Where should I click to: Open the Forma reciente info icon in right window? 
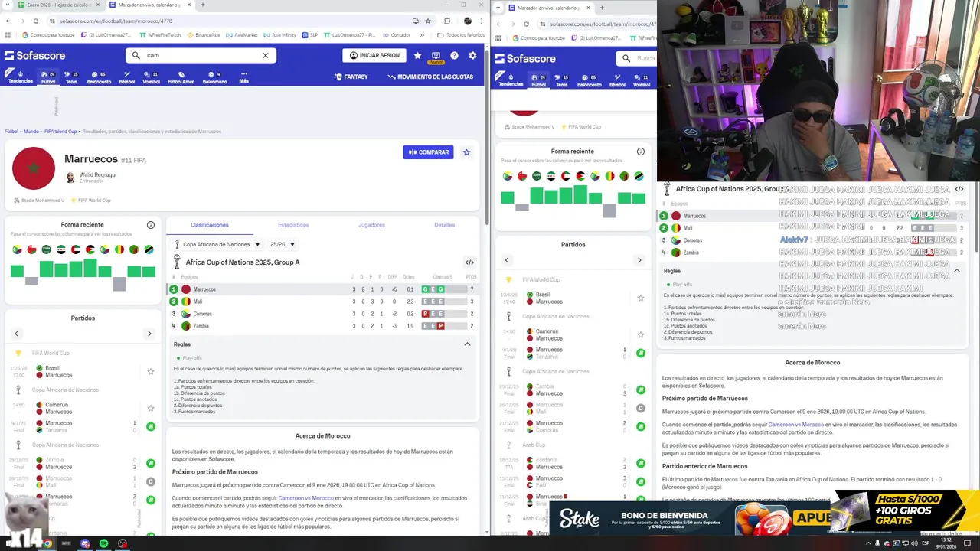pyautogui.click(x=641, y=152)
